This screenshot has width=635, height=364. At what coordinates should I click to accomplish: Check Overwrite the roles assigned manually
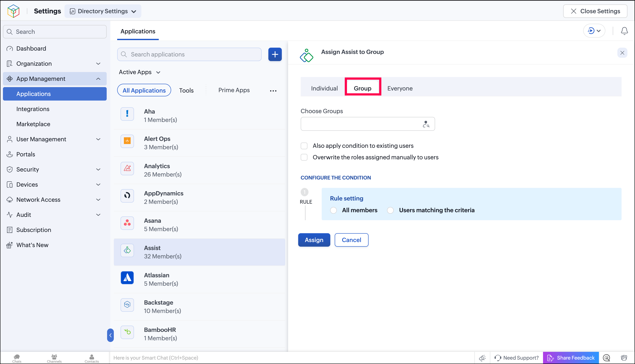pyautogui.click(x=304, y=157)
